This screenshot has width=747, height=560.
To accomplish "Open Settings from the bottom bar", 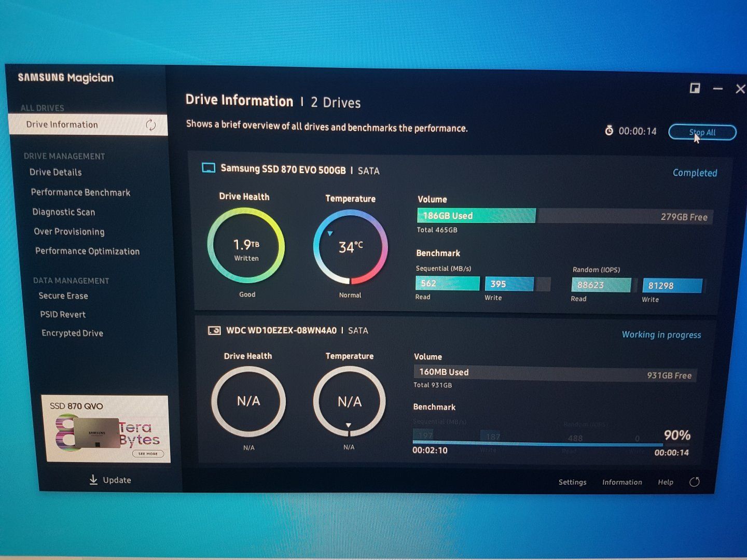I will point(572,482).
